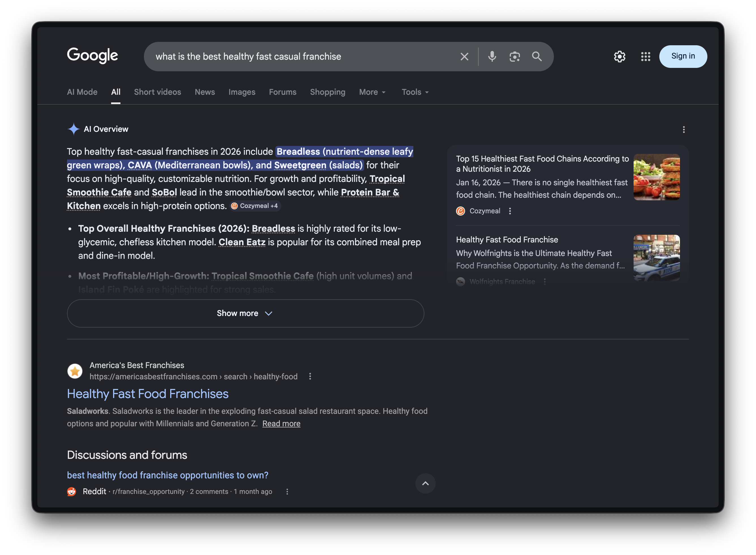Switch to Short videos tab
Screen dimensions: 756x555
(x=157, y=92)
